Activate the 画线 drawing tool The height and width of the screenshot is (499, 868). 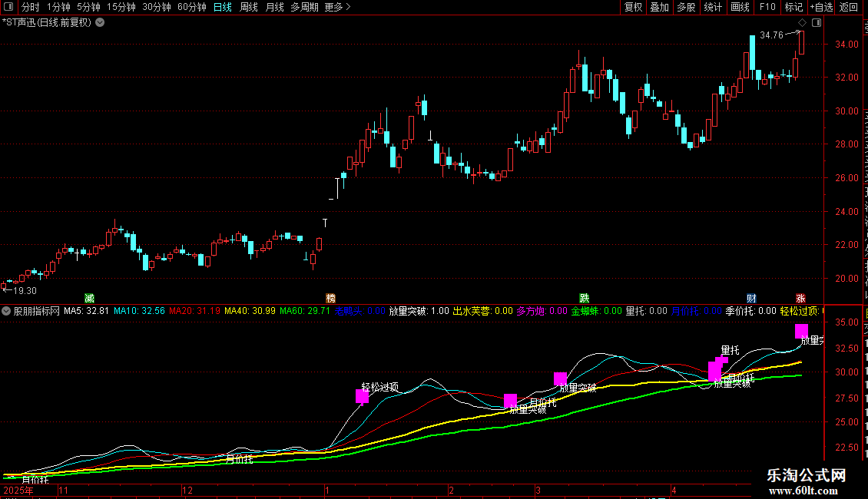click(740, 7)
